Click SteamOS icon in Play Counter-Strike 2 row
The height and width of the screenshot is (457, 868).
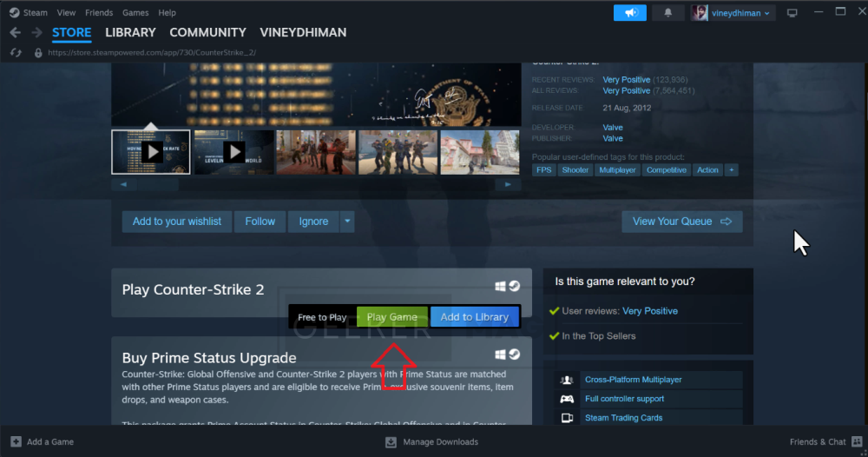514,286
